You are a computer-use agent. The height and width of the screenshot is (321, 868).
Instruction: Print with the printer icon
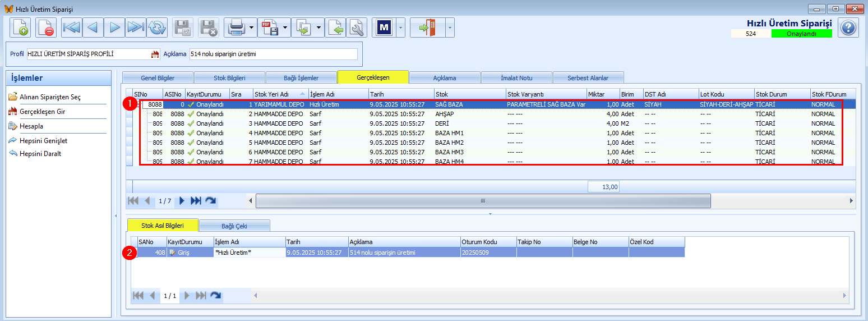[x=236, y=27]
